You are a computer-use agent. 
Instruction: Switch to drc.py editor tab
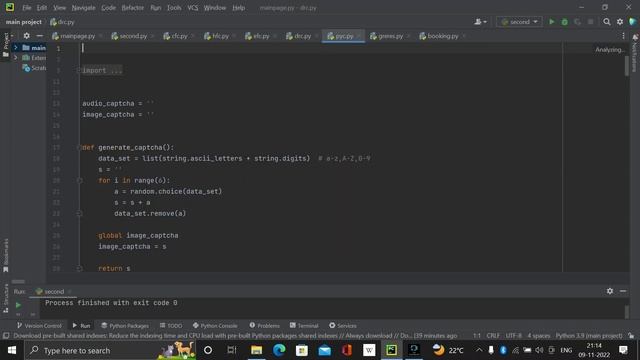(299, 36)
